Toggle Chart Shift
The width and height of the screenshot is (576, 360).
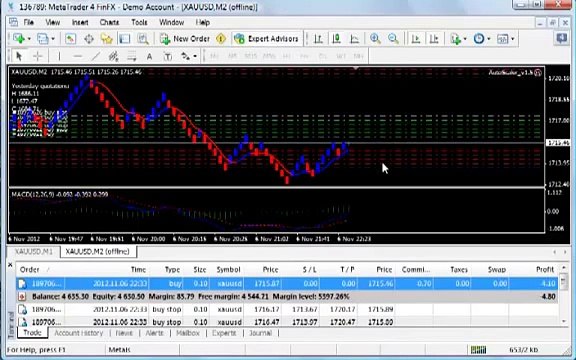(434, 38)
